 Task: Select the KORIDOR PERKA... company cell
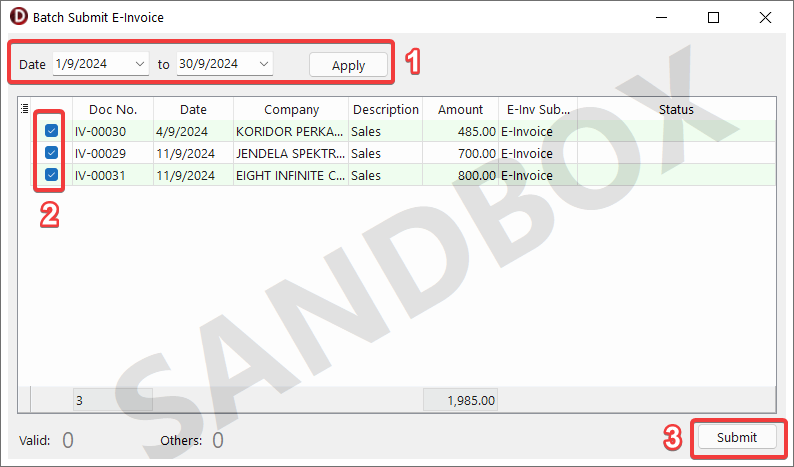(x=291, y=131)
